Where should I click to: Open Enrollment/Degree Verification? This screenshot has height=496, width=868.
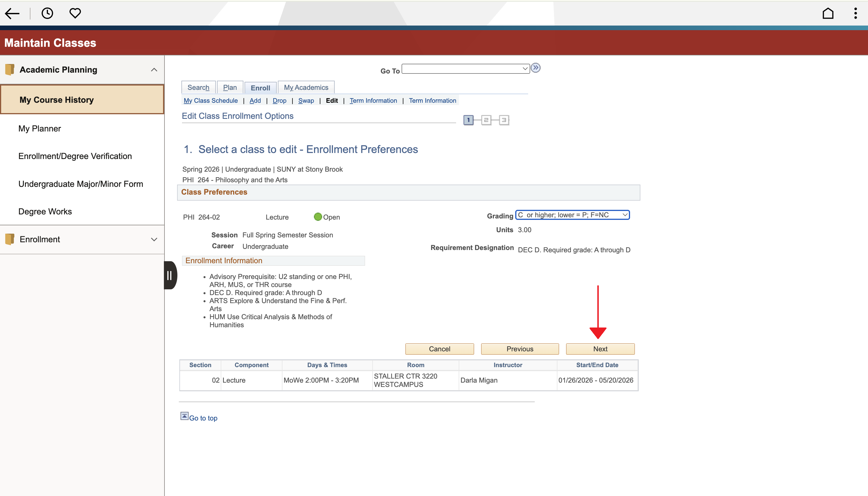(x=75, y=156)
